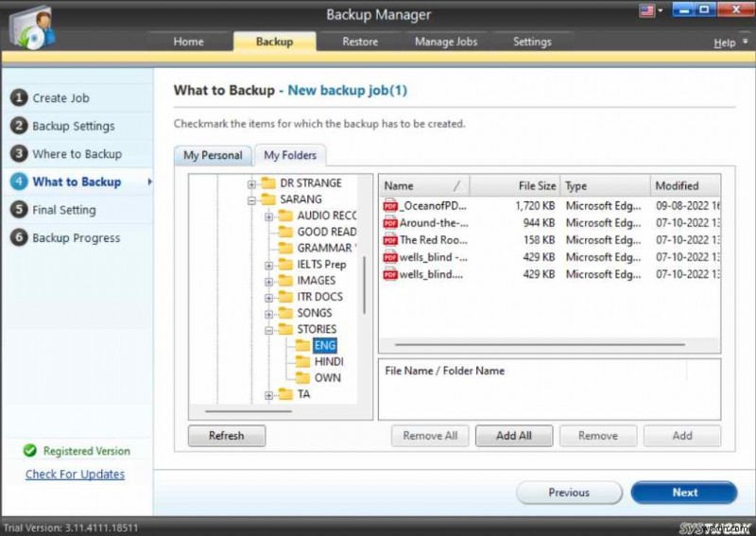Open the Help menu

point(730,43)
